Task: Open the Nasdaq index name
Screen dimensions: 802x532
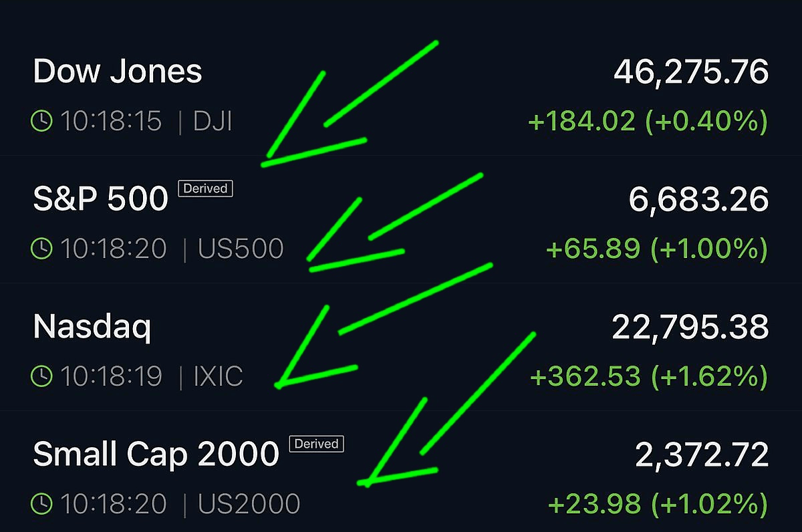Action: pyautogui.click(x=92, y=327)
